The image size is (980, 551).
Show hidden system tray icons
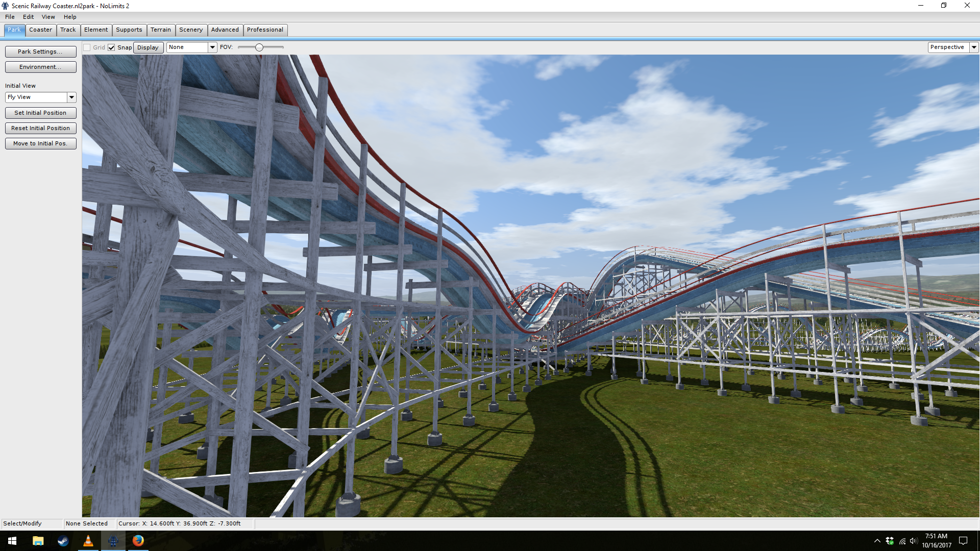coord(877,541)
